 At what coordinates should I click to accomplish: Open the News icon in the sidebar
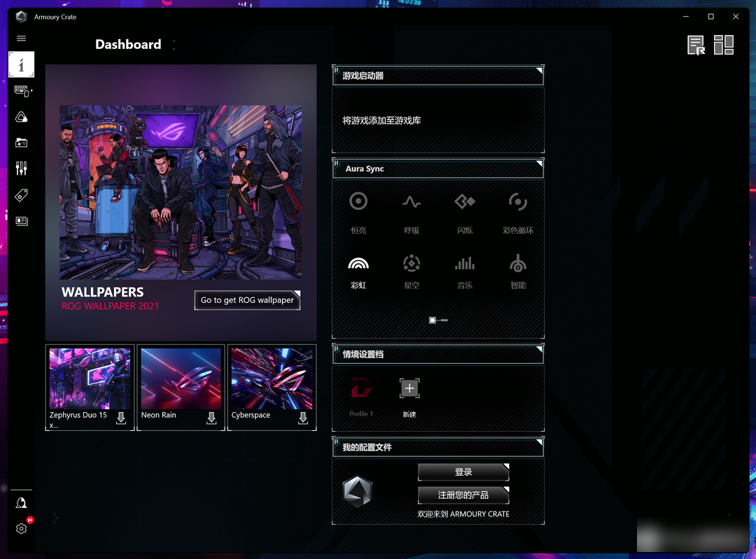pos(21,220)
